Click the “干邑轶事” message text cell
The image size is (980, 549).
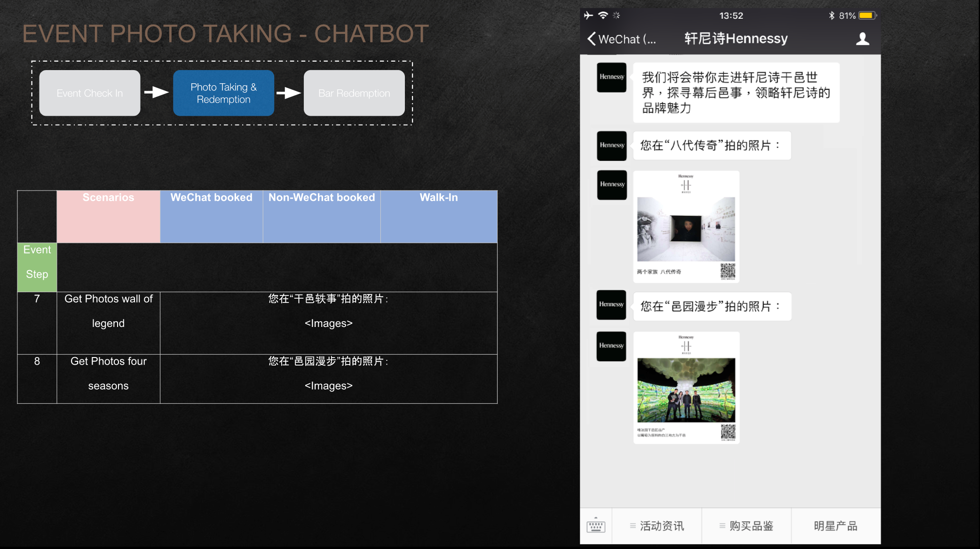click(328, 323)
